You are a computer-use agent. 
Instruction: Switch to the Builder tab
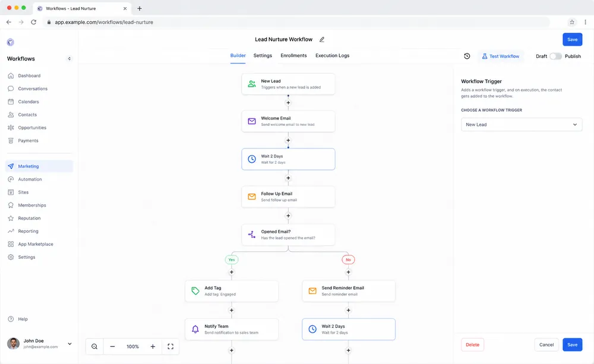point(238,55)
